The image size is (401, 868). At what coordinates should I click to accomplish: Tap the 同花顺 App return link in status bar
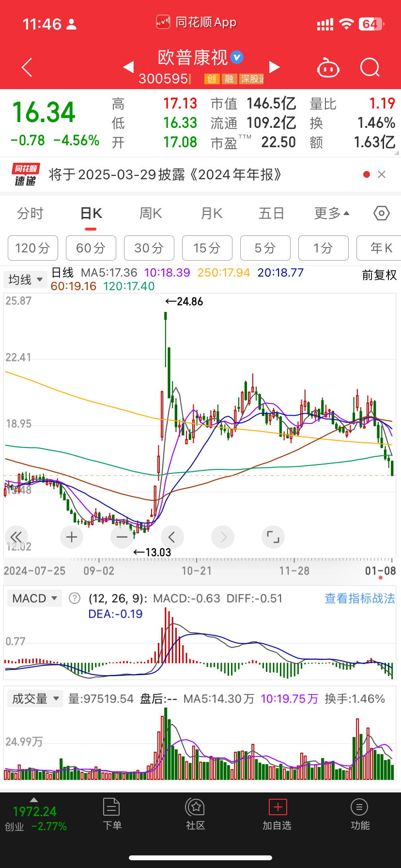click(x=196, y=22)
